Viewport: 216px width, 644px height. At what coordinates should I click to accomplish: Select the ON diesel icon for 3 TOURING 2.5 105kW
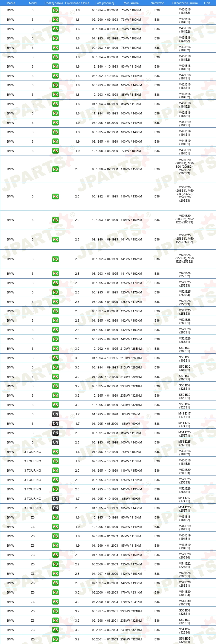tap(55, 508)
